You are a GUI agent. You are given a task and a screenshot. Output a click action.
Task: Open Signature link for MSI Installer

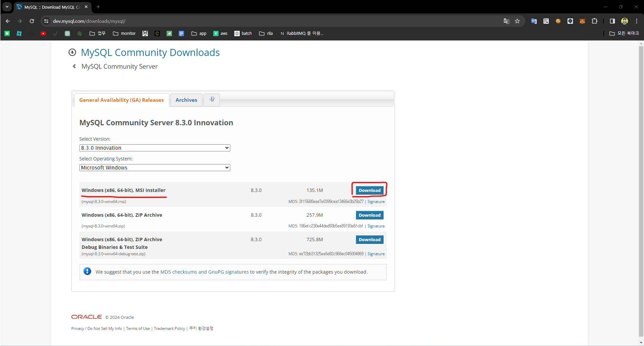point(376,202)
